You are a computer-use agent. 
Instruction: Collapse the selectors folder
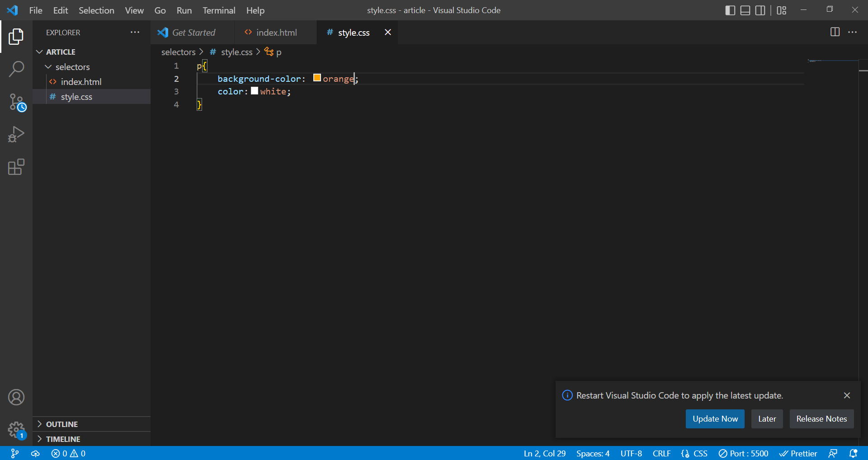click(x=91, y=67)
